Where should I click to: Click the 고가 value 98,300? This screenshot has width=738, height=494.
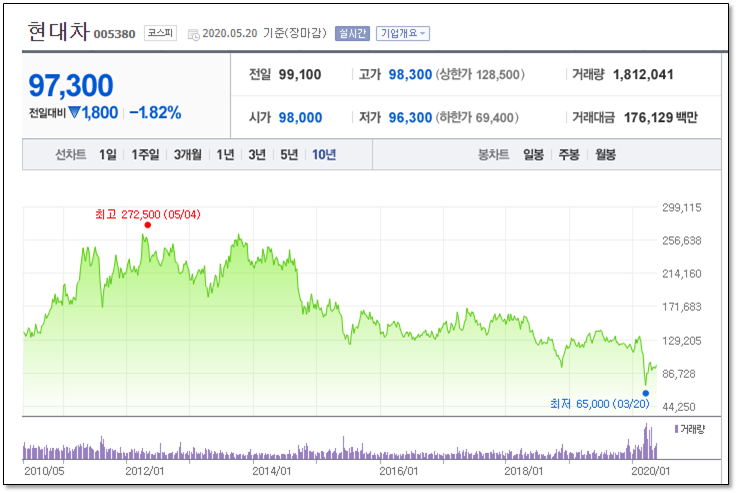pos(410,74)
